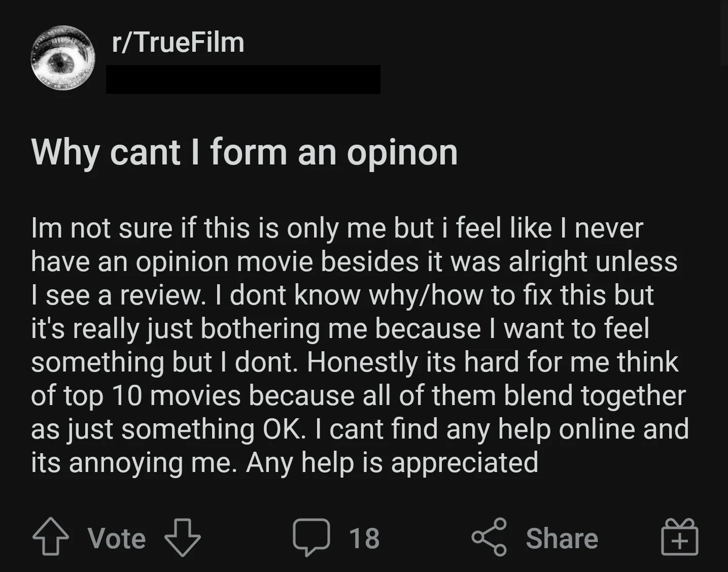The height and width of the screenshot is (572, 728).
Task: Click the redacted username bar under r/TrueFilm
Action: coord(243,79)
